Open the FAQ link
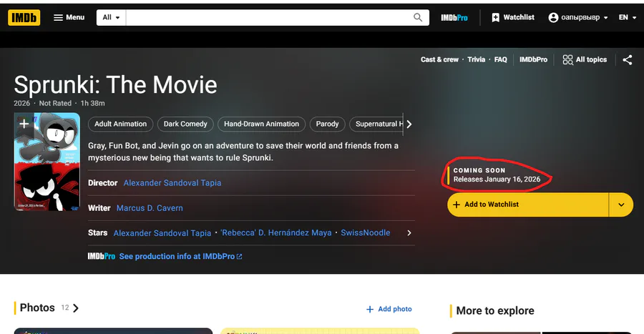The image size is (644, 334). [500, 59]
